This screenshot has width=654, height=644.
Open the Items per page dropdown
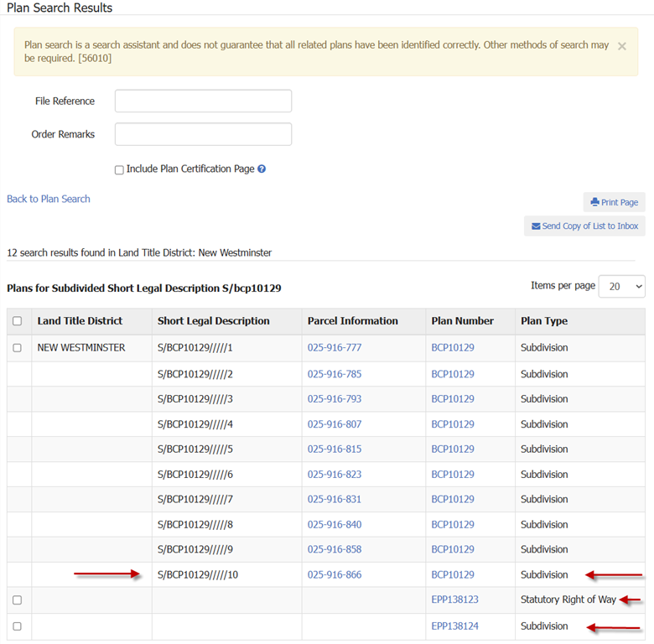tap(621, 287)
